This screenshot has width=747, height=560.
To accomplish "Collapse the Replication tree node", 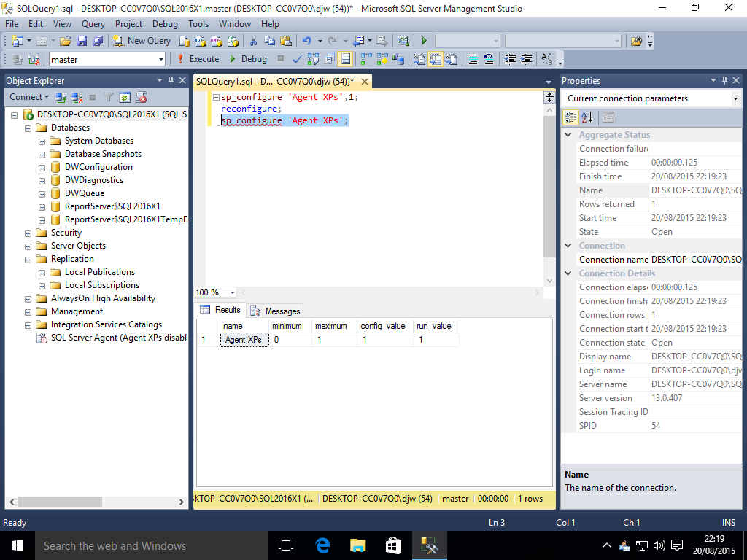I will pos(28,259).
